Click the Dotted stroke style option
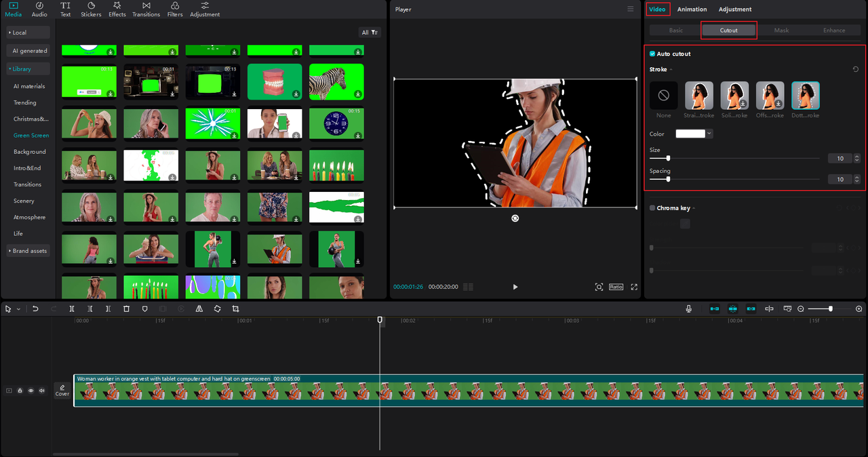This screenshot has width=868, height=457. 806,95
